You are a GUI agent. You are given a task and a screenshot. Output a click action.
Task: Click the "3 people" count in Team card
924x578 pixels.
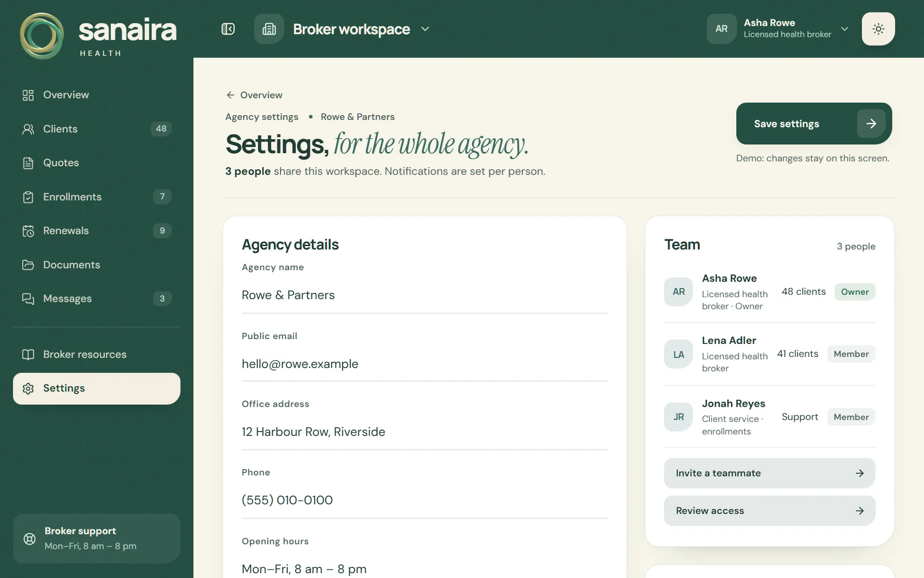[x=856, y=247]
